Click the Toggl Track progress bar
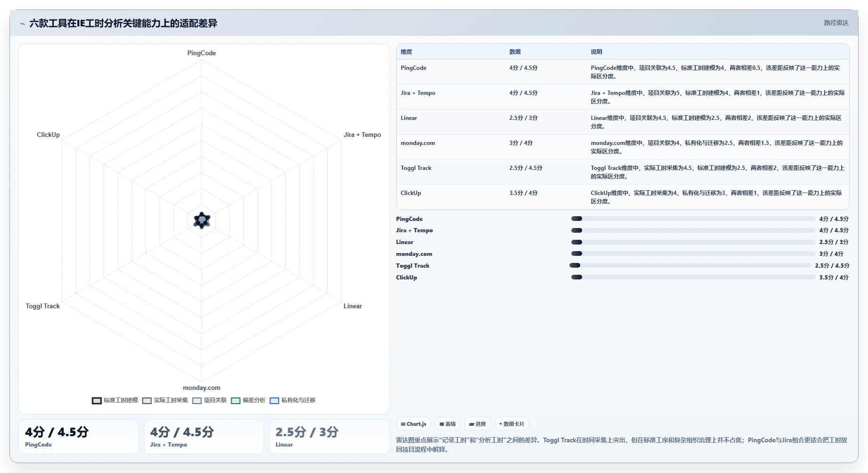The image size is (868, 473). (x=690, y=265)
